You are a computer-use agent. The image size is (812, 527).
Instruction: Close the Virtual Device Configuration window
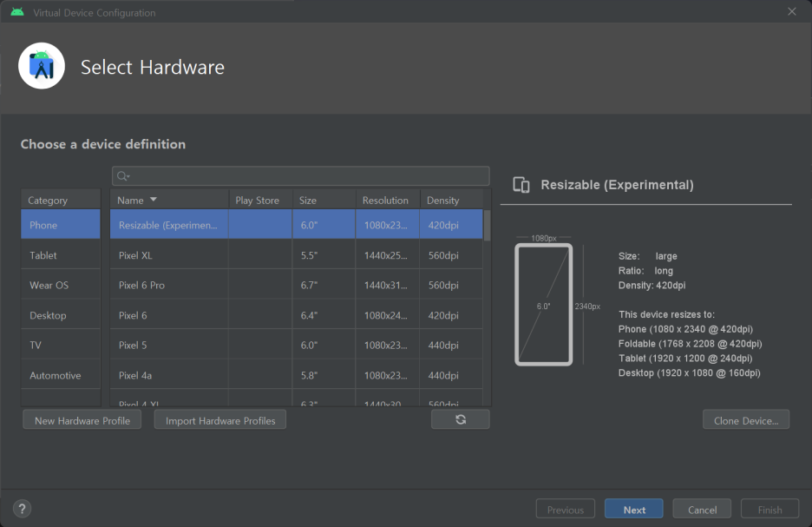792,11
